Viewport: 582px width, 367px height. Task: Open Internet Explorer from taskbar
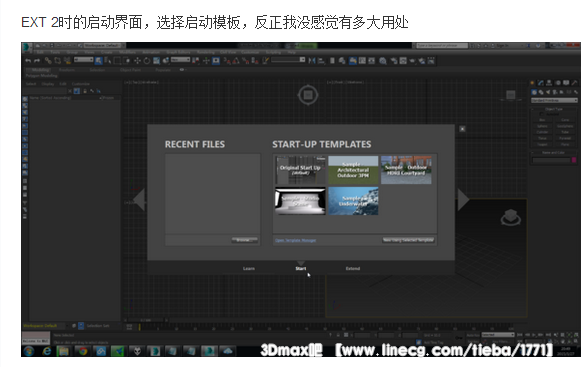pos(46,351)
